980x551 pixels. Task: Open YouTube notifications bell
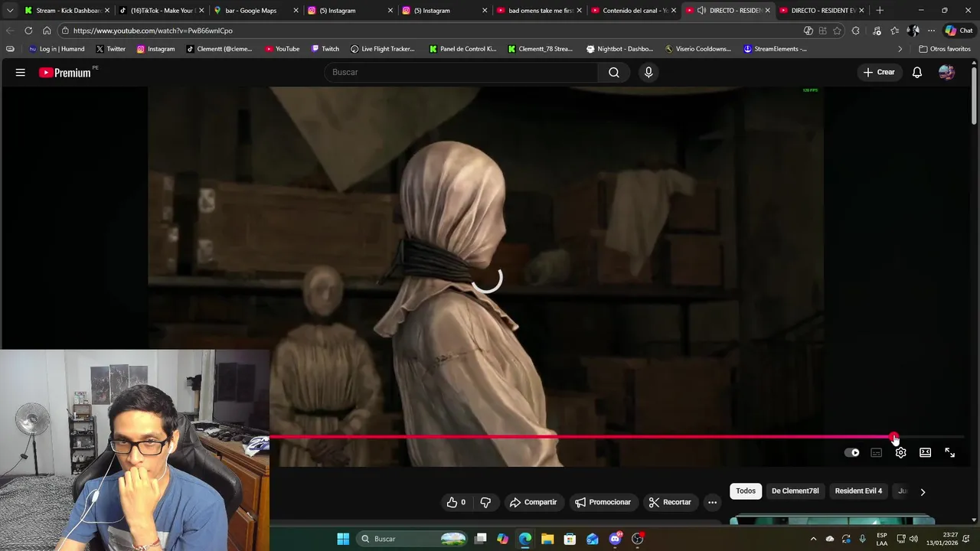coord(917,72)
